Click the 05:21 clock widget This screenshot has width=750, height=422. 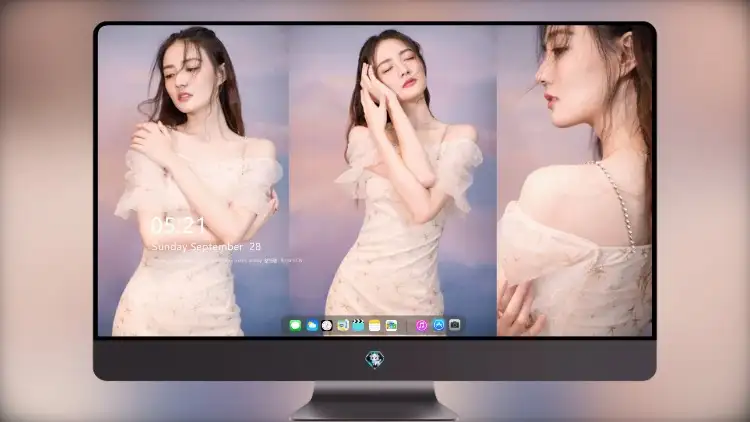(178, 225)
